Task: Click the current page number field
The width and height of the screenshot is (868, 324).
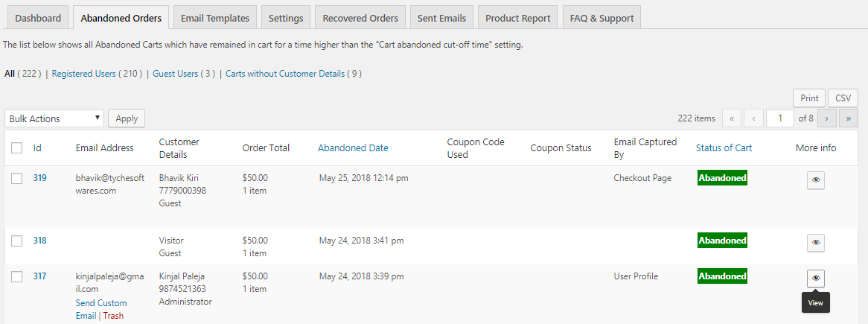Action: tap(779, 118)
